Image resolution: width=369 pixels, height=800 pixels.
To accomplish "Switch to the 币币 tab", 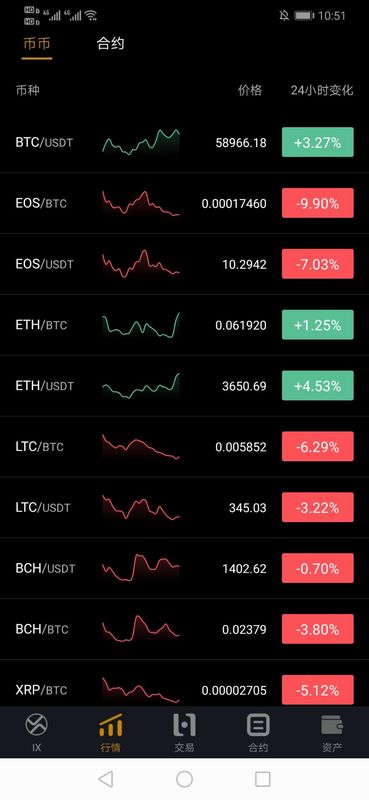I will click(x=37, y=44).
